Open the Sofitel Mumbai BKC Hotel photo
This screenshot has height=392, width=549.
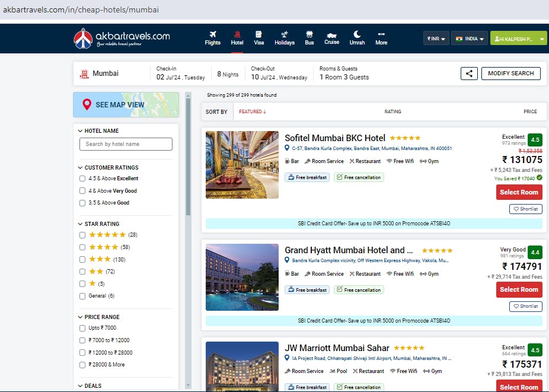tap(242, 165)
